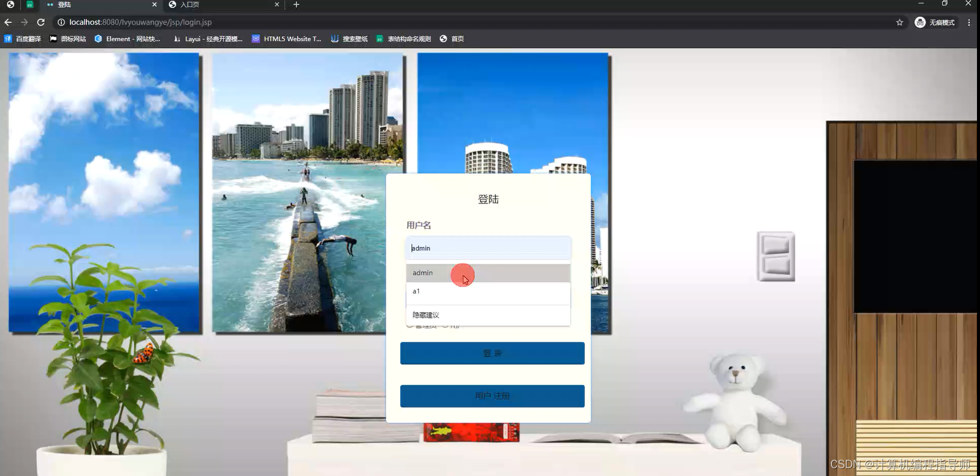Click the 登录 login button
Screen dimensions: 980x476
coord(492,353)
